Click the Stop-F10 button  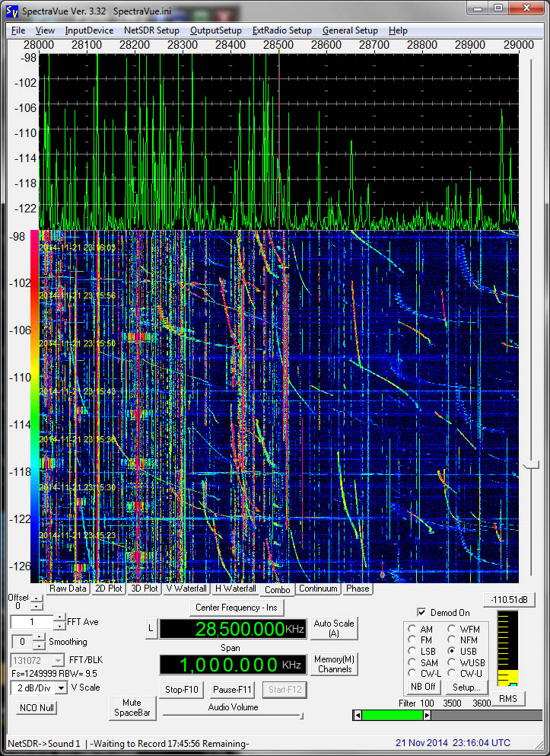181,690
